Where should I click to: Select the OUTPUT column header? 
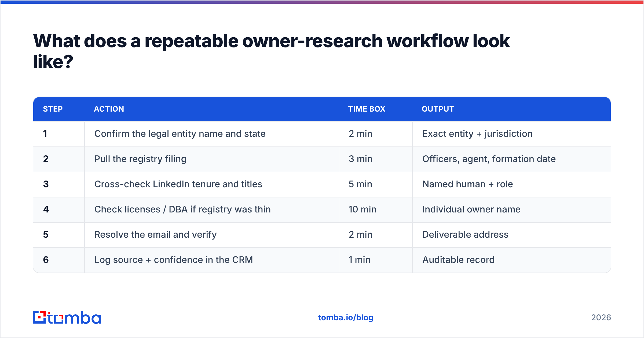pyautogui.click(x=438, y=109)
